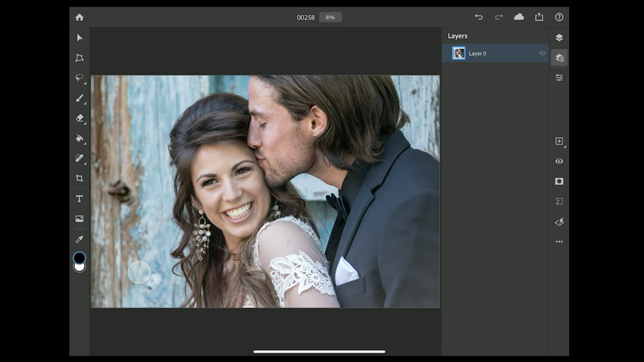
Task: Tap the touch shortcut circle
Action: [x=139, y=273]
